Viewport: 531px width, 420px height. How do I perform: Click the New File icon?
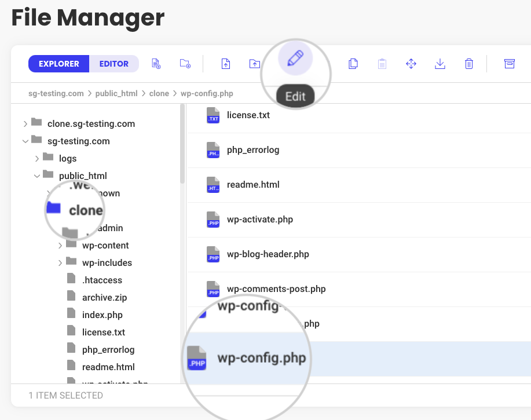(156, 64)
